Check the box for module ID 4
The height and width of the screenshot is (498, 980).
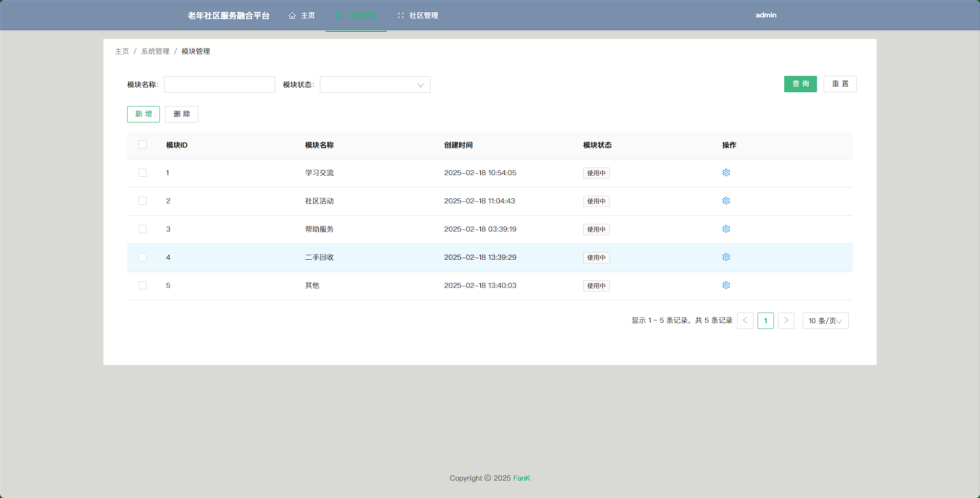pyautogui.click(x=142, y=257)
